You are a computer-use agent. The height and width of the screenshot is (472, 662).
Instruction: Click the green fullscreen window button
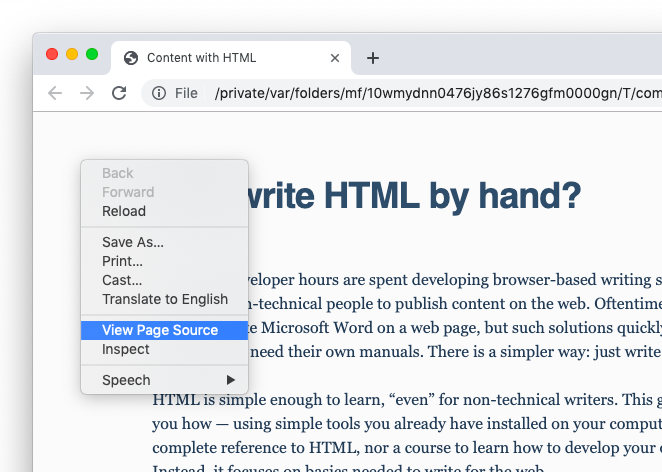[92, 54]
